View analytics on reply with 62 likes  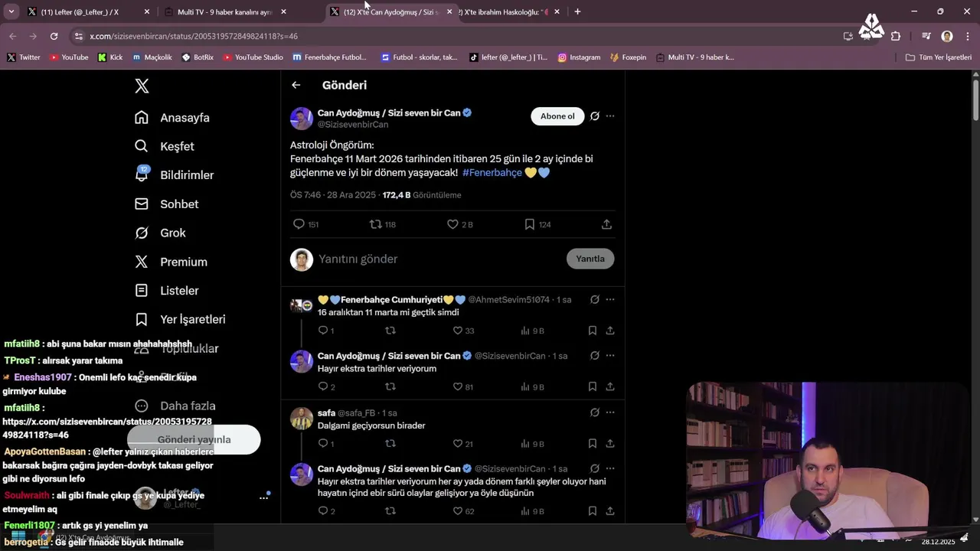pos(533,511)
